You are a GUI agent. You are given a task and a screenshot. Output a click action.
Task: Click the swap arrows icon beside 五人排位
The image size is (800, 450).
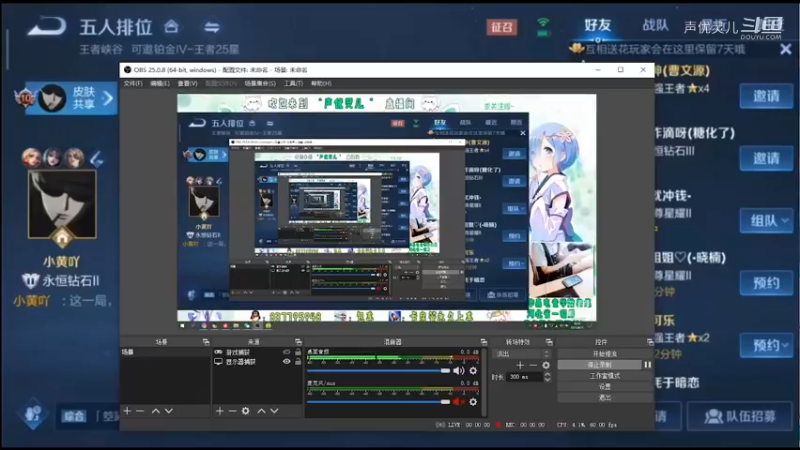point(212,27)
